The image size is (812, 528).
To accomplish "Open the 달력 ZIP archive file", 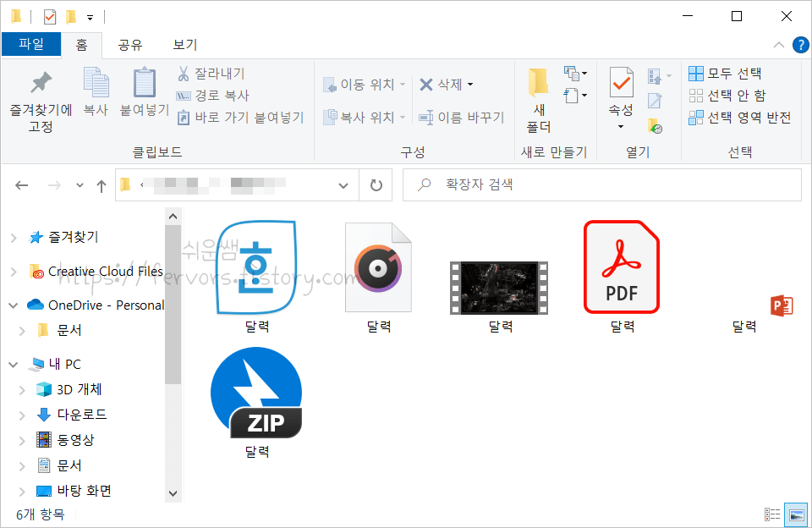I will (x=257, y=402).
